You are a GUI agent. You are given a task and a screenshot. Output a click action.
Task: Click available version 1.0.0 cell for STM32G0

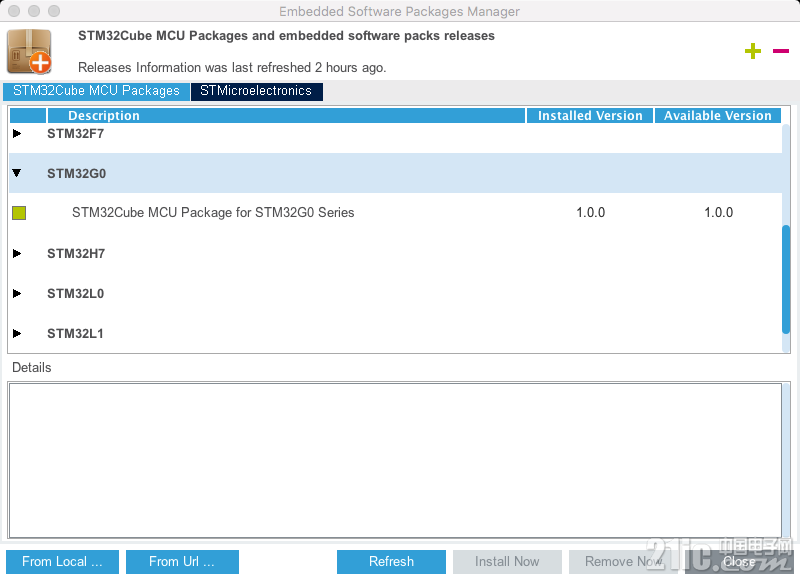[x=718, y=213]
